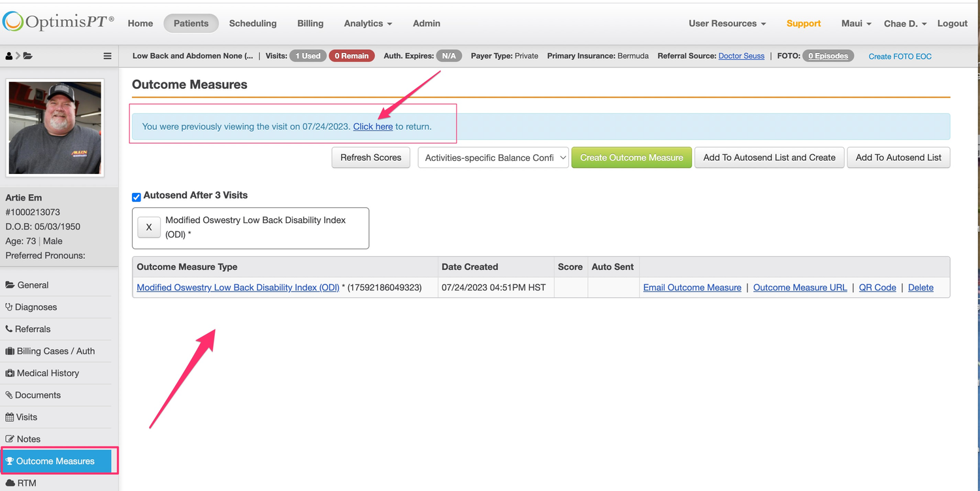This screenshot has height=491, width=980.
Task: Remove Modified Oswestry from autosend list
Action: (149, 228)
